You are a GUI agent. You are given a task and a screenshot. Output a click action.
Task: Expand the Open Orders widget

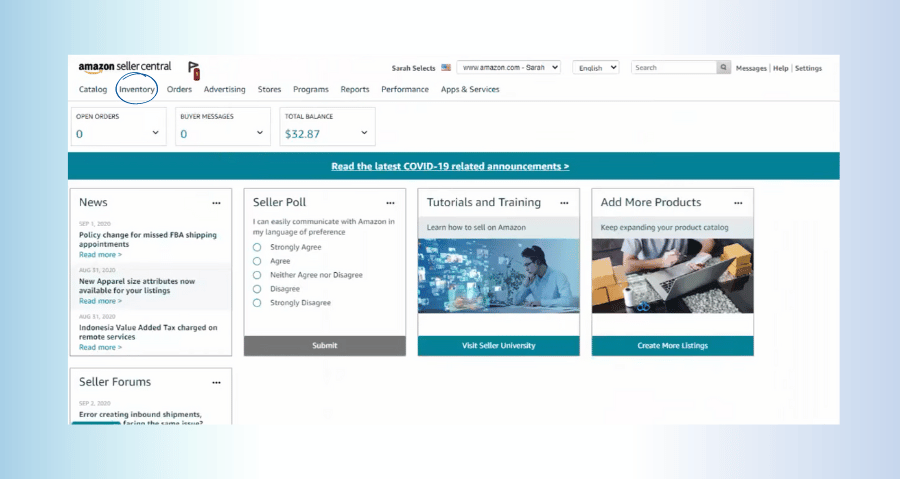pos(156,133)
